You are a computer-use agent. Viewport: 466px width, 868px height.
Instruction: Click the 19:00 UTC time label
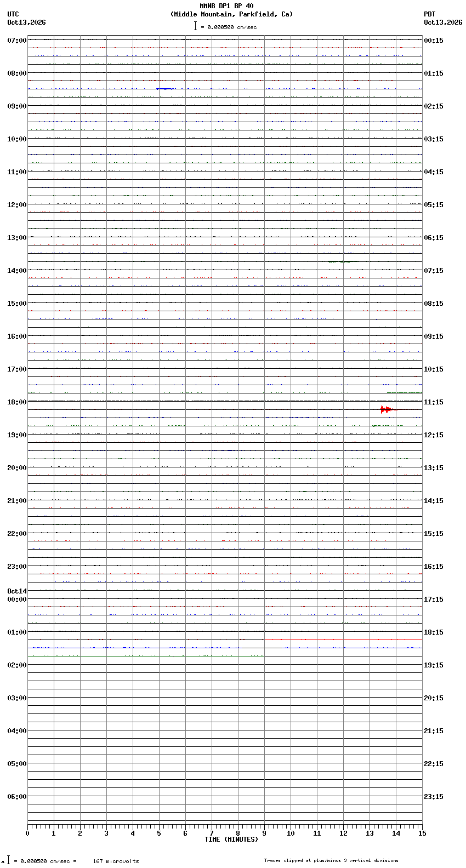17,435
